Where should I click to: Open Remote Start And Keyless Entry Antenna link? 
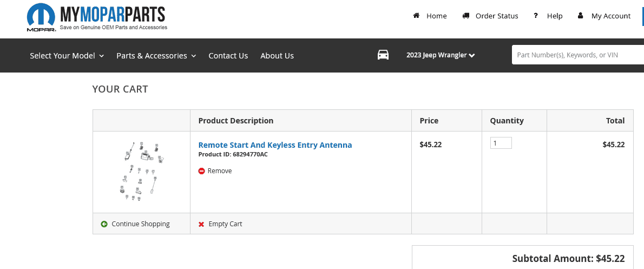[275, 145]
